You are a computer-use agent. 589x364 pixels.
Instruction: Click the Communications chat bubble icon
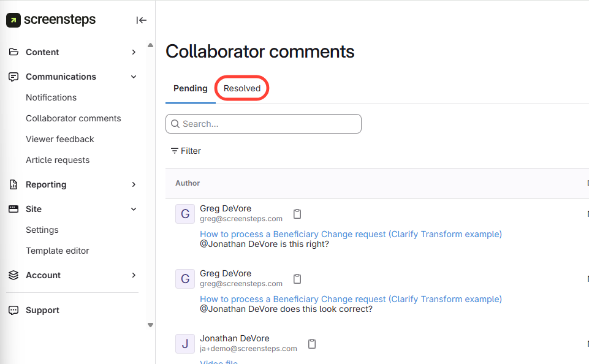point(13,77)
